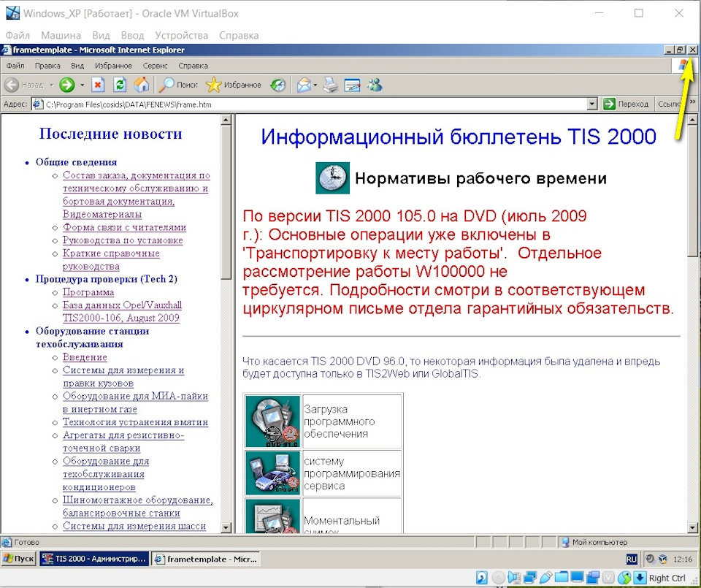The width and height of the screenshot is (701, 588).
Task: Expand the Ссылки toolbar chevron
Action: tap(692, 102)
